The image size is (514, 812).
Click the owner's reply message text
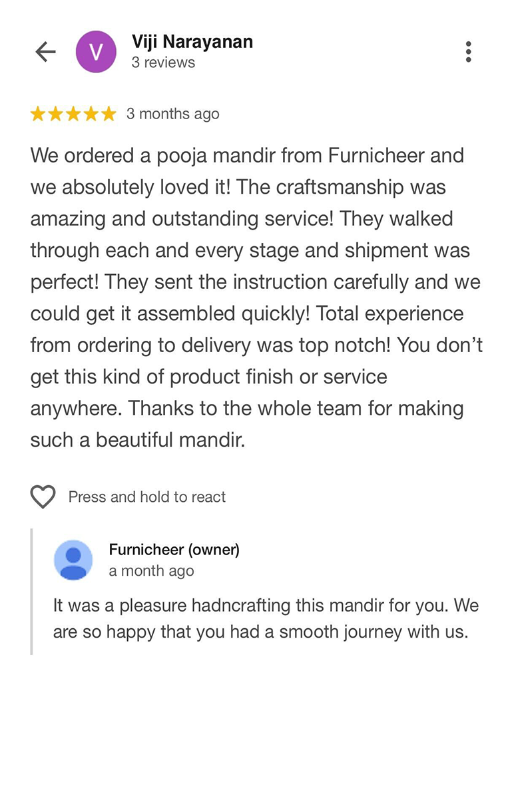point(266,618)
